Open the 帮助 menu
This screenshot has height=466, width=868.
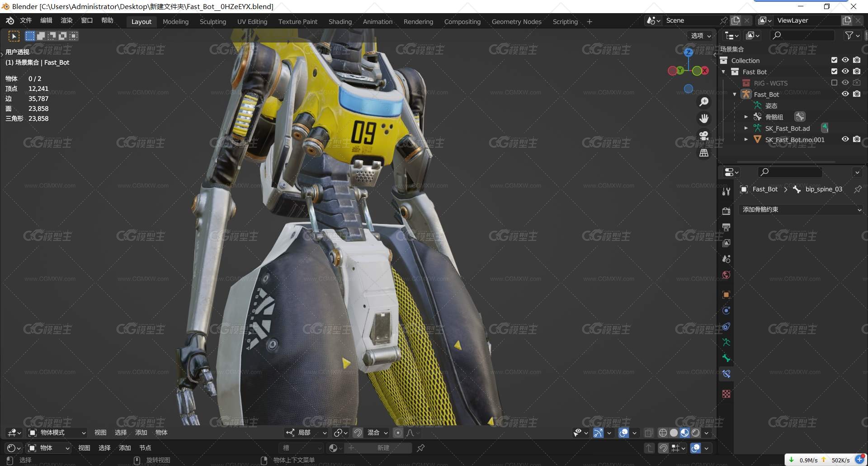click(x=107, y=20)
